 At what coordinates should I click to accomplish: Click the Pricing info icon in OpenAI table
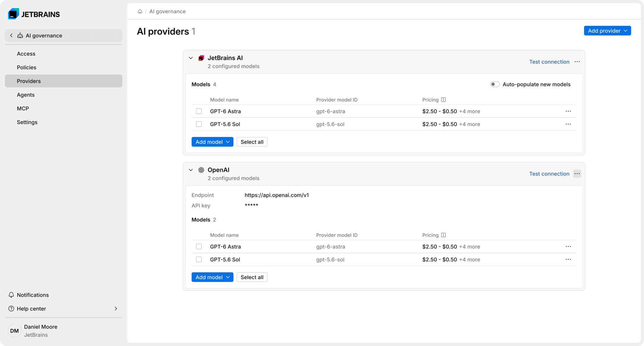coord(443,235)
